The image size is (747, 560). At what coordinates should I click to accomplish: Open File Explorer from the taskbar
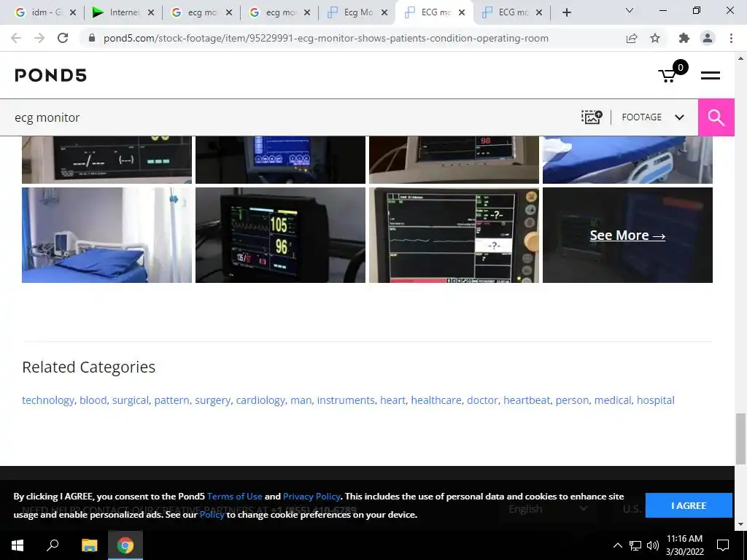(x=89, y=545)
